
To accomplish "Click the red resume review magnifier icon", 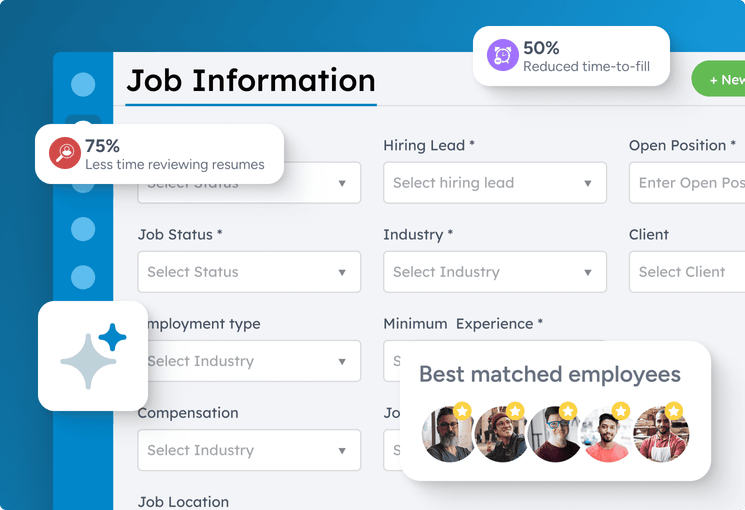I will click(x=65, y=153).
